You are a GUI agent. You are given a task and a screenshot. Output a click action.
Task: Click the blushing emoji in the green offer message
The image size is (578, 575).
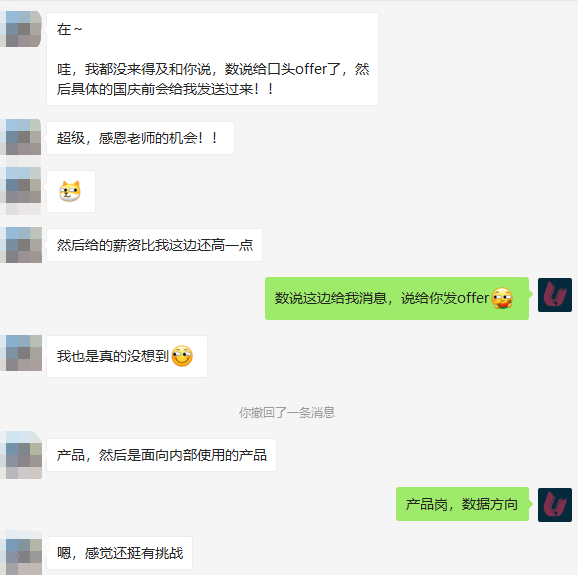coord(502,298)
